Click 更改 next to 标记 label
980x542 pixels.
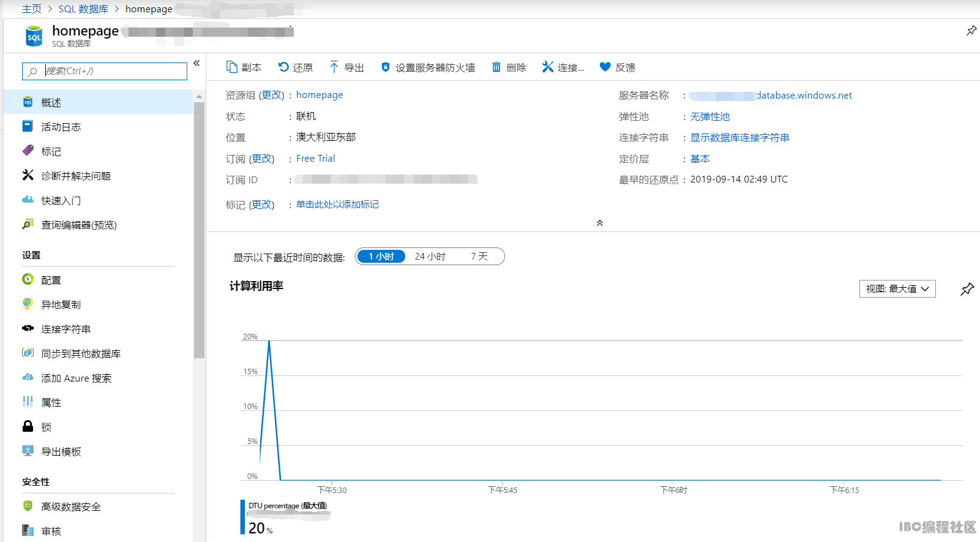(262, 205)
